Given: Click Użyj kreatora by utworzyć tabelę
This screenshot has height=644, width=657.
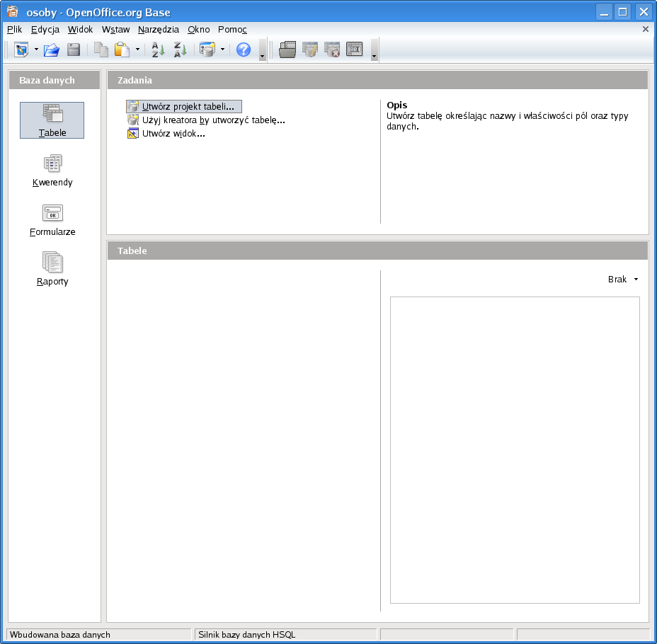Looking at the screenshot, I should pyautogui.click(x=206, y=120).
